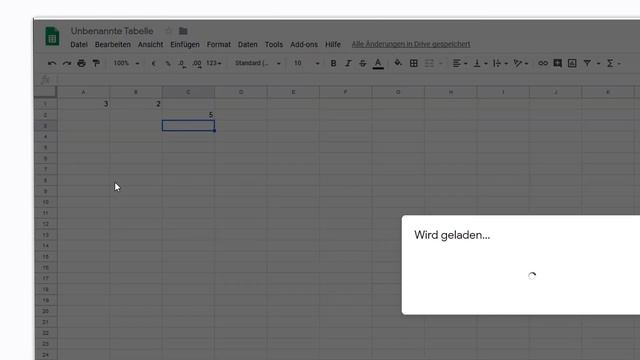
Task: Open the Ansicht menu
Action: (x=150, y=44)
